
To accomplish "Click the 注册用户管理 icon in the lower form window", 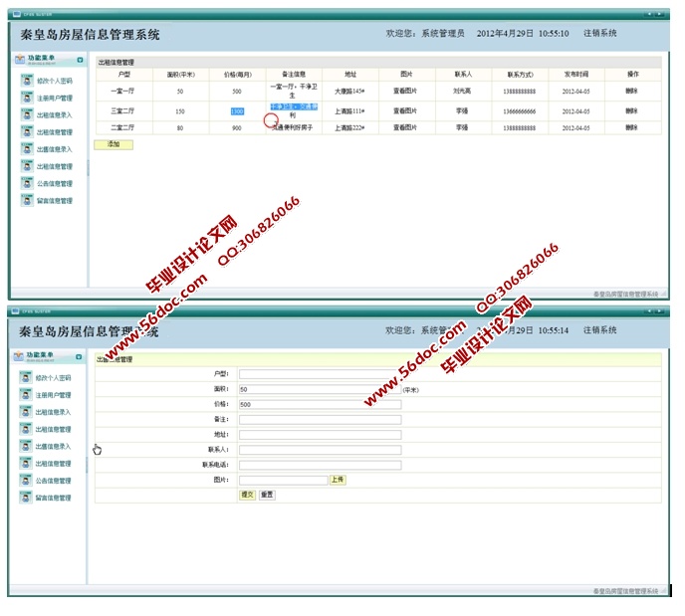I will [28, 395].
